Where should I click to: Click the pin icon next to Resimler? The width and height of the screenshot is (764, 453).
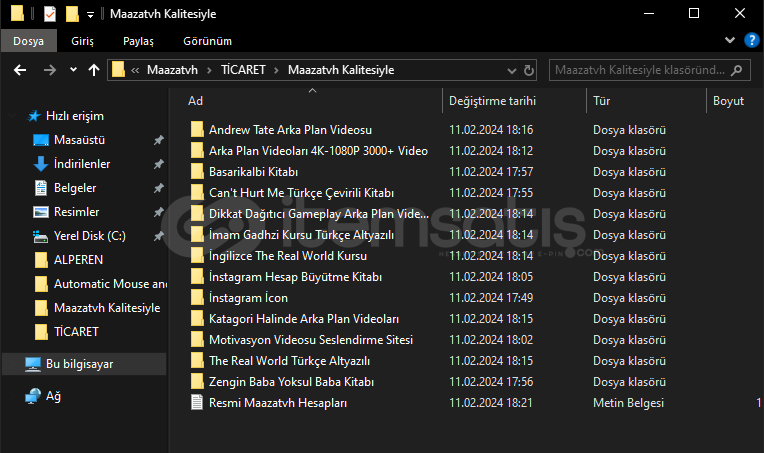(158, 212)
